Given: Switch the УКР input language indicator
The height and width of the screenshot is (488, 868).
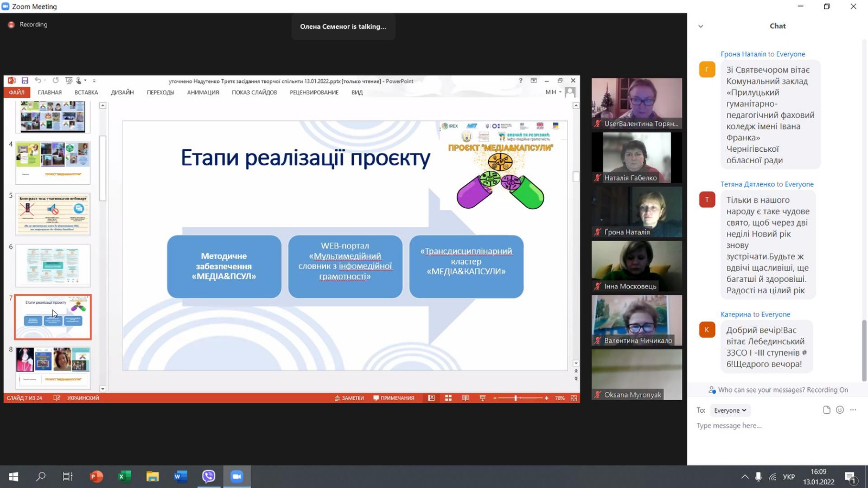Looking at the screenshot, I should (789, 477).
